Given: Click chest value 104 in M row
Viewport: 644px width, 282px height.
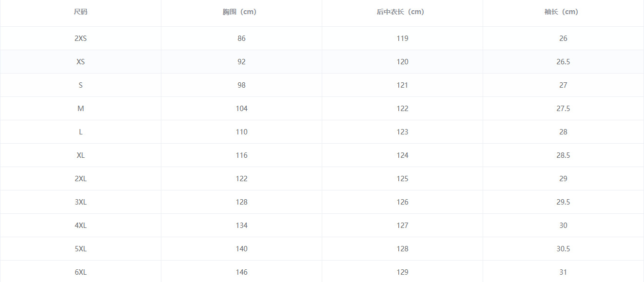Looking at the screenshot, I should click(241, 109).
